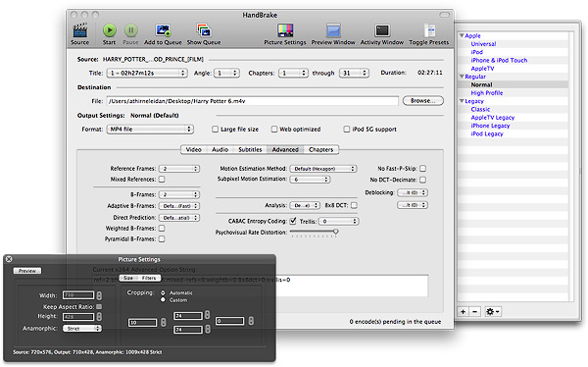This screenshot has width=588, height=367.
Task: Select the Advanced tab
Action: tap(285, 149)
